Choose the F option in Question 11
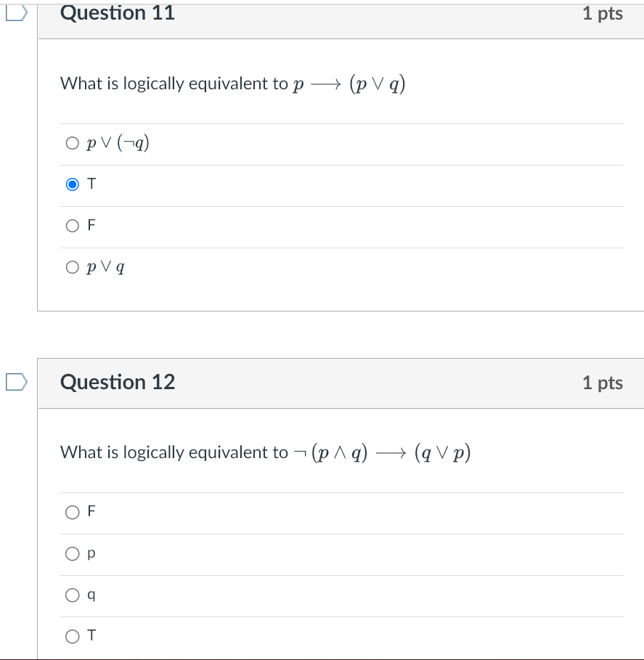This screenshot has height=660, width=644. pos(73,225)
